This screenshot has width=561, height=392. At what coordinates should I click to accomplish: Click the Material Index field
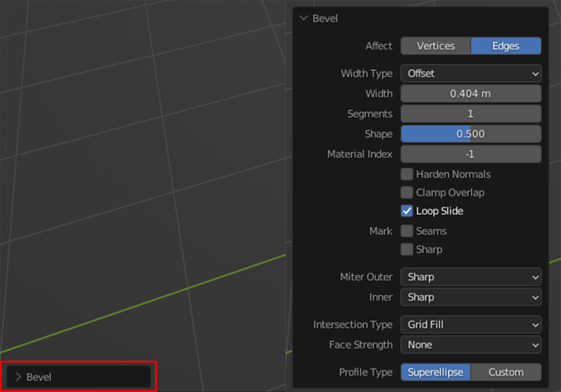click(x=471, y=154)
